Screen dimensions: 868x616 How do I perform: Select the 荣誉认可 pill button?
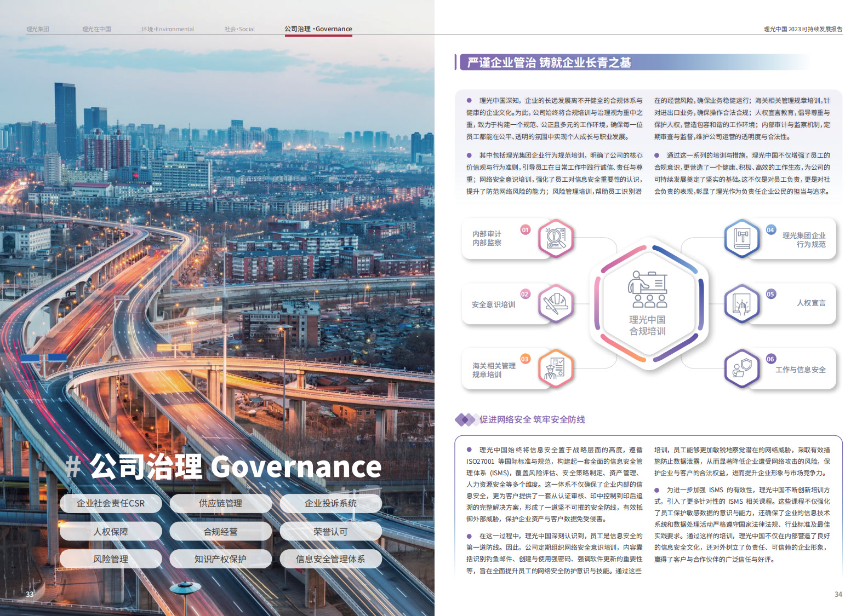click(x=330, y=532)
